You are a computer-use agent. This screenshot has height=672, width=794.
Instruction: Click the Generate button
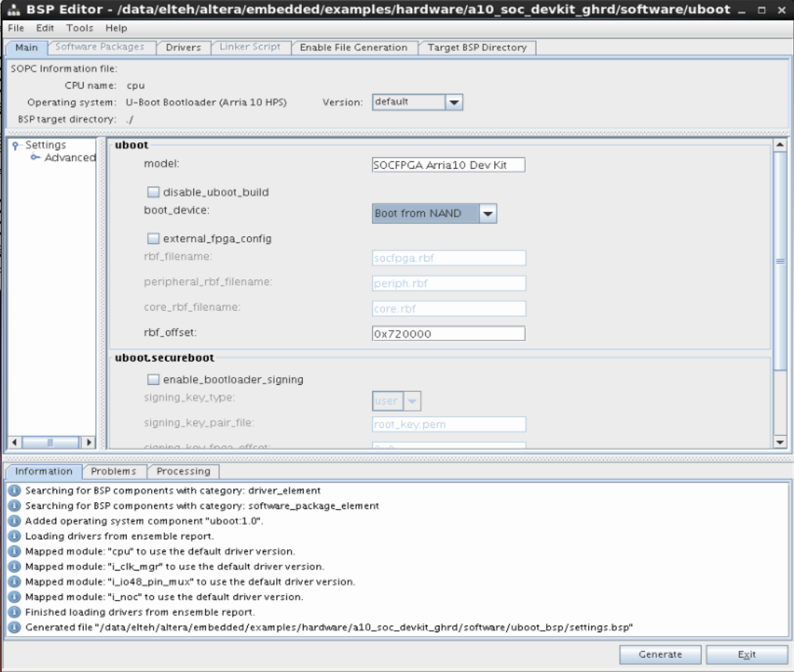click(x=660, y=654)
